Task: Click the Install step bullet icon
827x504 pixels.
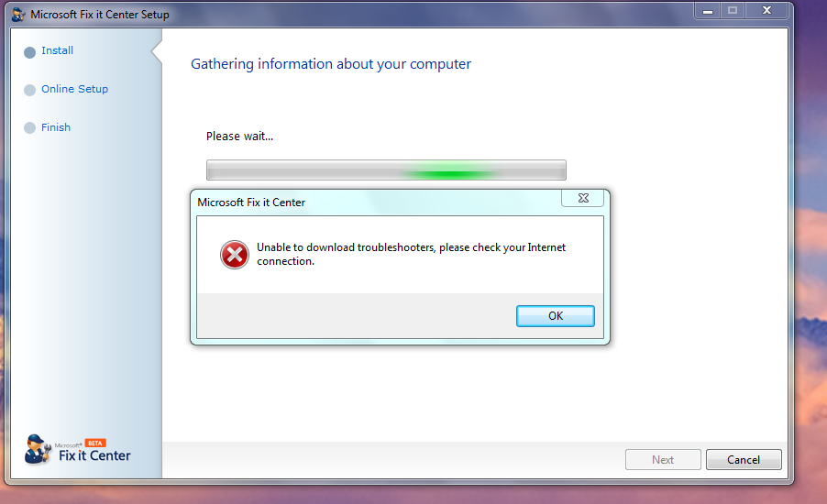Action: point(30,51)
